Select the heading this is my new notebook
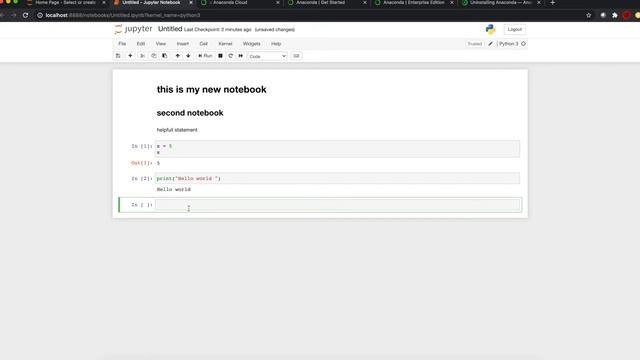The height and width of the screenshot is (360, 640). pyautogui.click(x=211, y=89)
